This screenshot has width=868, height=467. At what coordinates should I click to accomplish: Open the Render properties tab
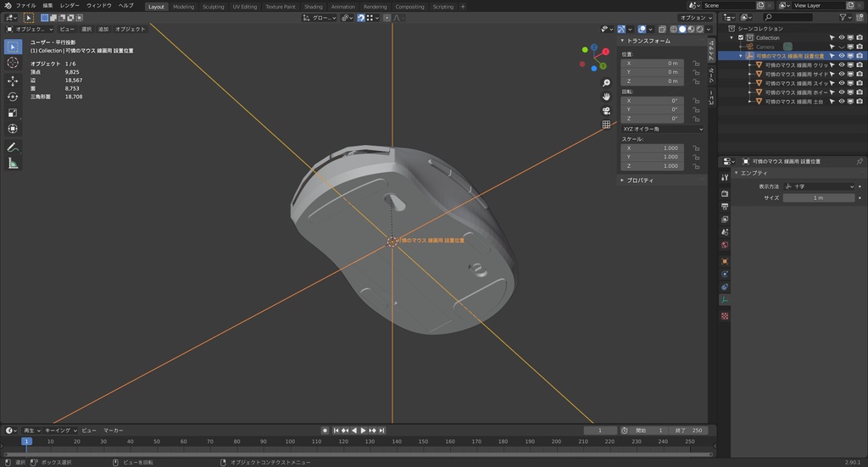pyautogui.click(x=725, y=193)
